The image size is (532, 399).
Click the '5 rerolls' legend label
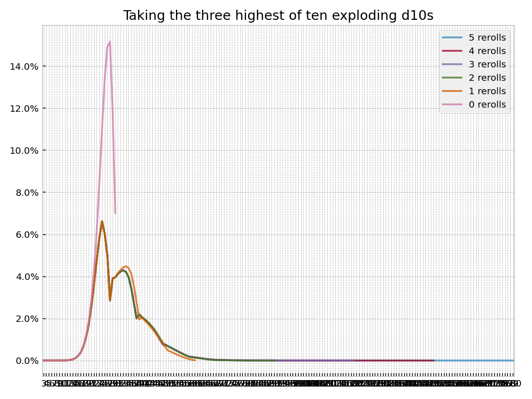click(487, 38)
